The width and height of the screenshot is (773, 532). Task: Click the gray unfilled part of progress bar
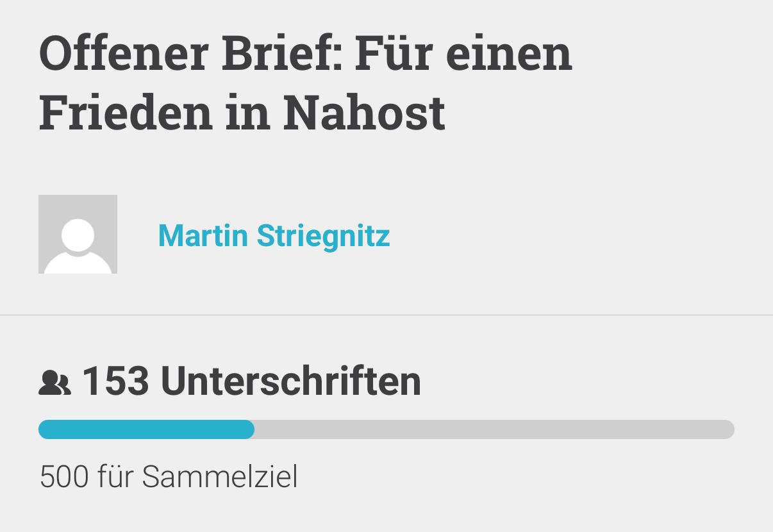tap(494, 429)
